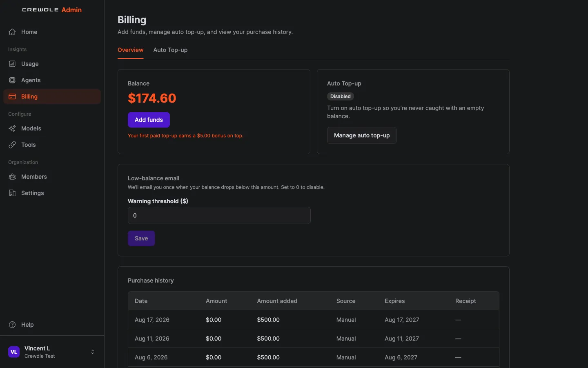Click the Crewdle Admin logo
The image size is (588, 368).
[x=52, y=10]
